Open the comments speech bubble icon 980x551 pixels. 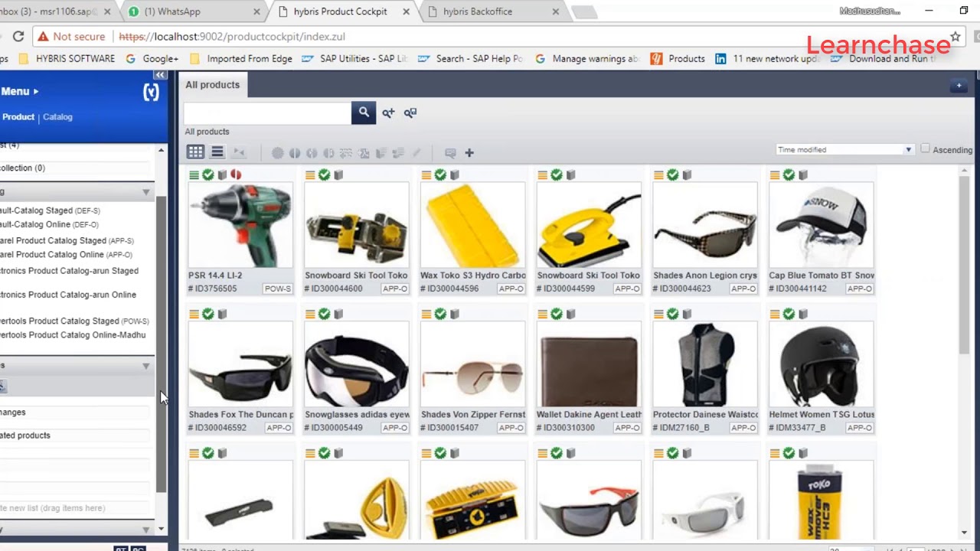450,153
